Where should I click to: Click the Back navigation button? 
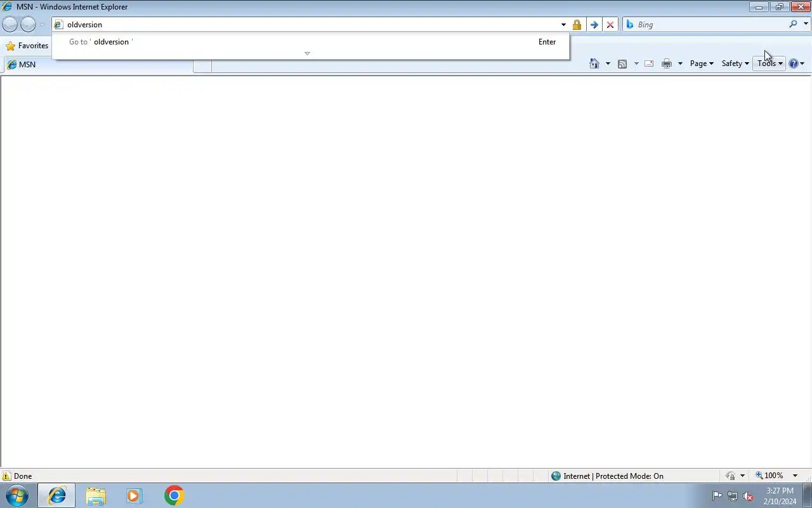coord(10,24)
